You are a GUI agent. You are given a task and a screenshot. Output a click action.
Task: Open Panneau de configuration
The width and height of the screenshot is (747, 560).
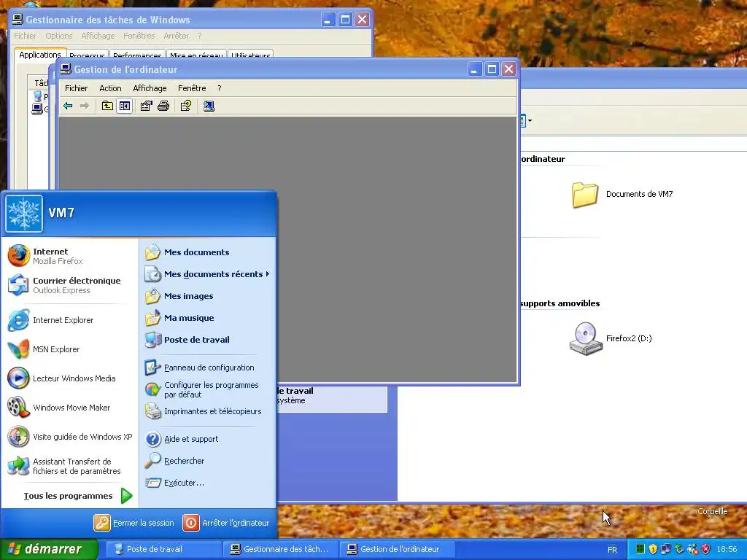(208, 367)
